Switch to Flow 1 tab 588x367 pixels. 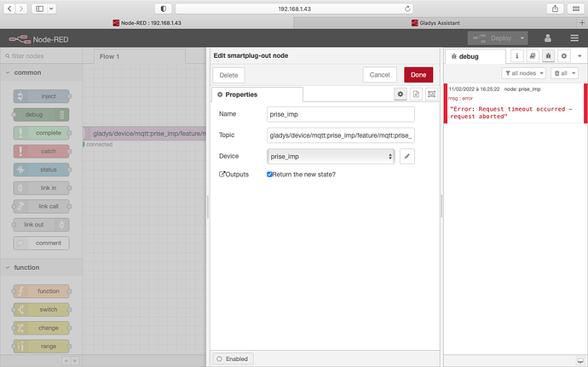139,56
